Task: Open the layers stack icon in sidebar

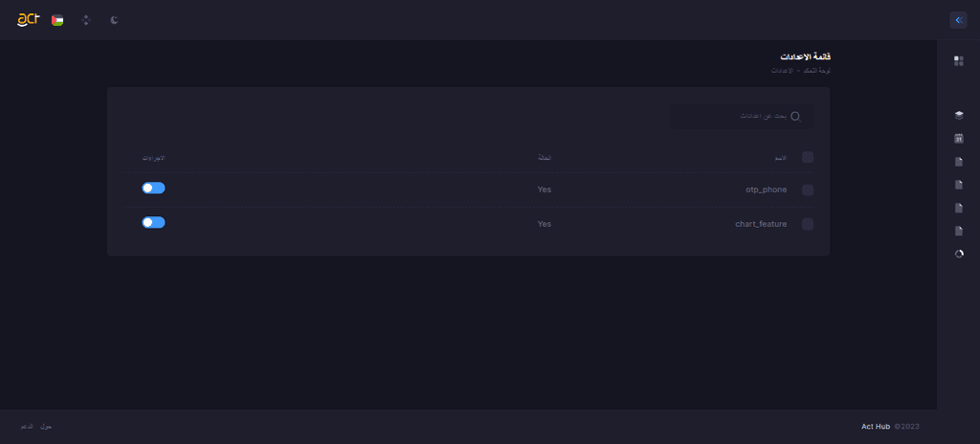Action: coord(959,115)
